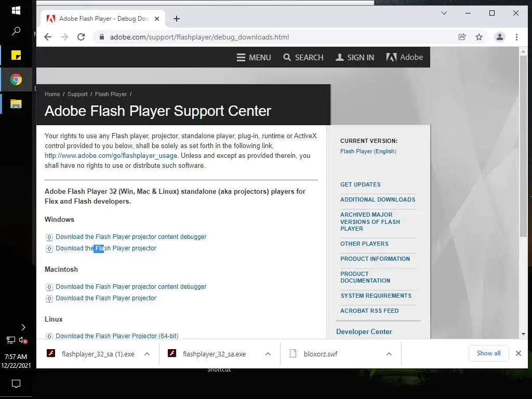Open the tab search chevron
532x399 pixels.
click(444, 13)
